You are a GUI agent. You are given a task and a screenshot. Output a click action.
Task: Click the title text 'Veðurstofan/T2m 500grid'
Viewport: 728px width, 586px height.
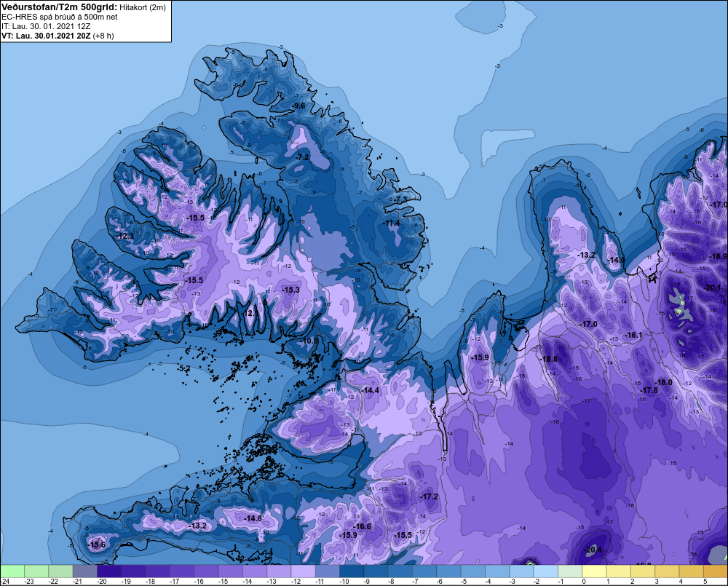coord(60,7)
